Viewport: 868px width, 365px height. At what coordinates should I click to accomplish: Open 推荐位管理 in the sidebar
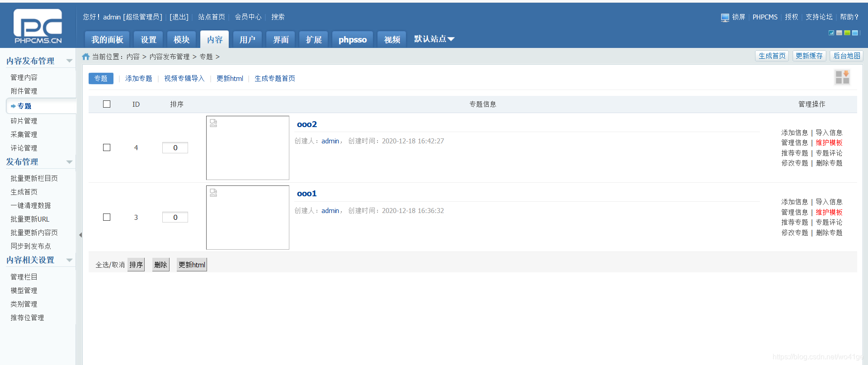[x=27, y=318]
